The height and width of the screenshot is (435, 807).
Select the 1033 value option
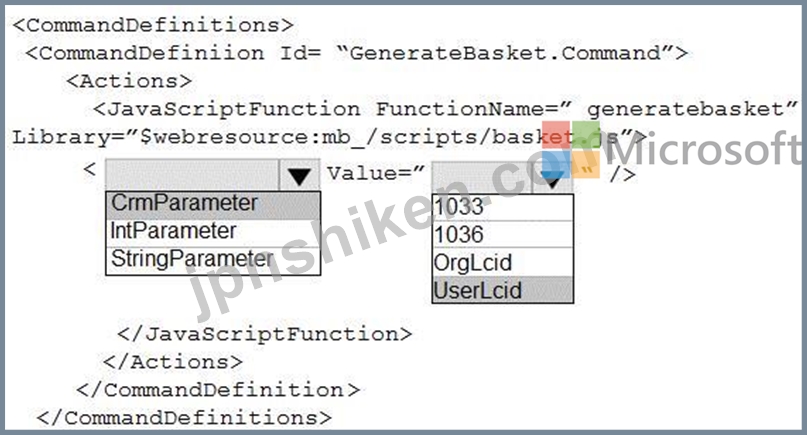click(503, 207)
